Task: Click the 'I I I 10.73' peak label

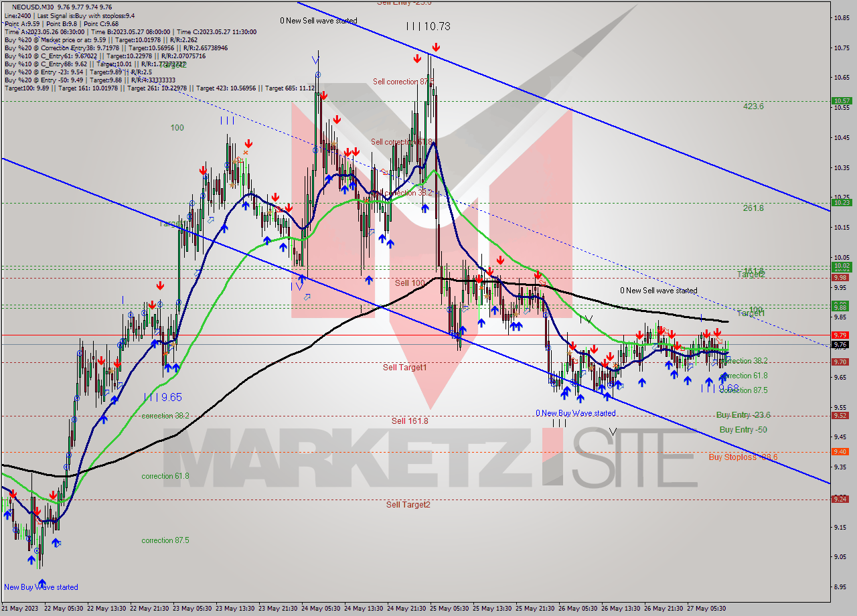Action: pos(428,26)
